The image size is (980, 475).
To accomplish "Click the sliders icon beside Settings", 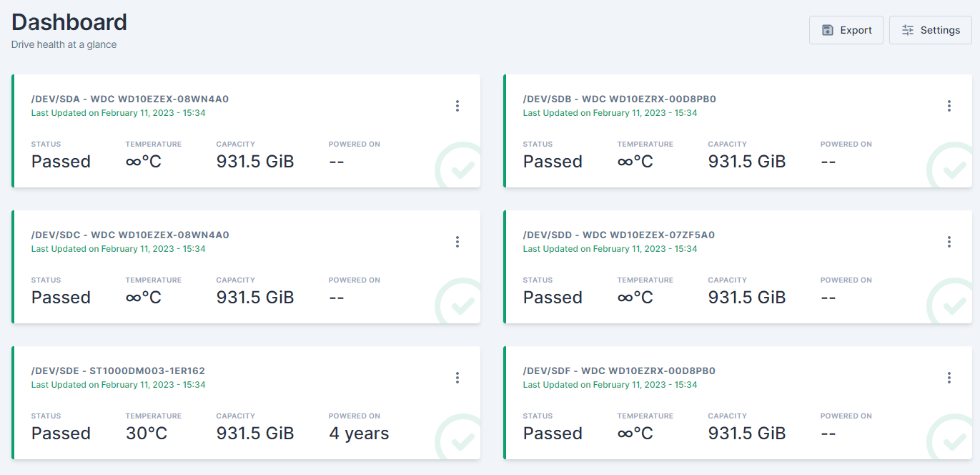I will 908,30.
